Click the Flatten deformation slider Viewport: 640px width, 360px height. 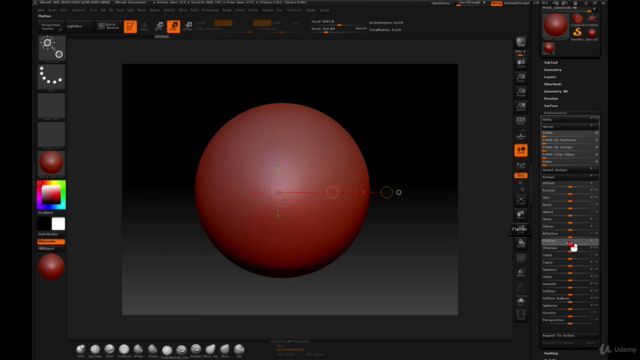pyautogui.click(x=570, y=241)
